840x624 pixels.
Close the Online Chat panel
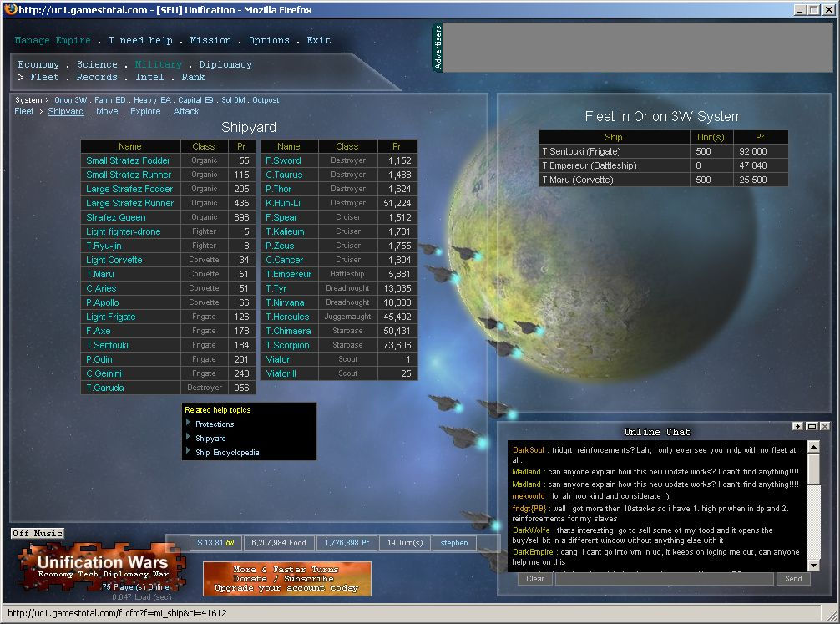824,426
